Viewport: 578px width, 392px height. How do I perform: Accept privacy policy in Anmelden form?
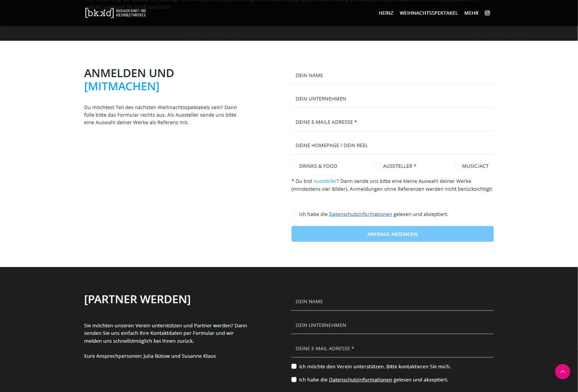[294, 214]
